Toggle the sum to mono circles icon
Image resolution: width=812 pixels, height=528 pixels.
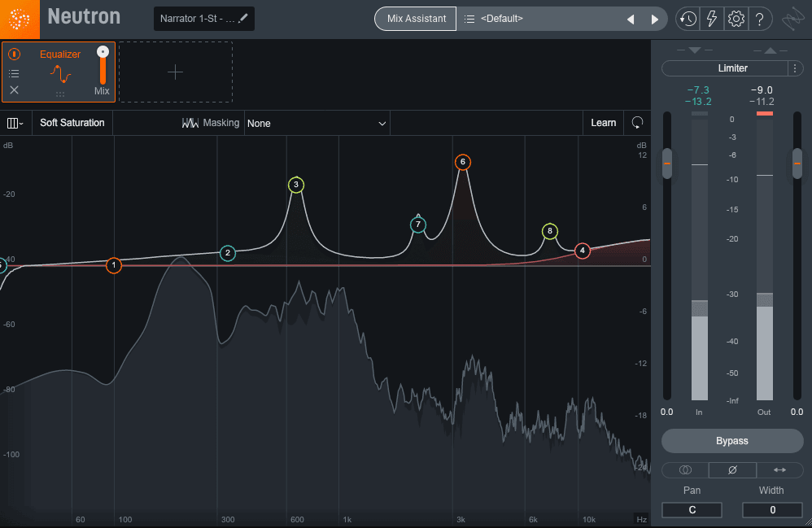coord(685,470)
